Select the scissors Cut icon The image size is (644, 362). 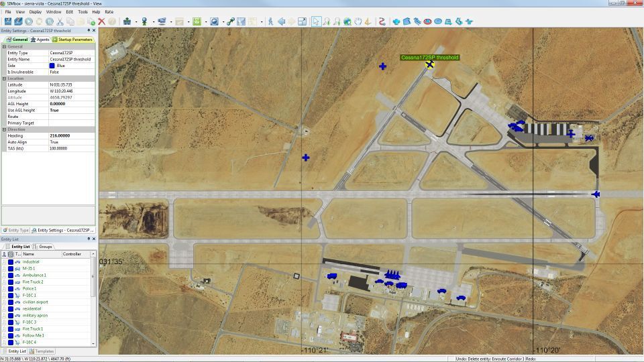click(x=60, y=21)
